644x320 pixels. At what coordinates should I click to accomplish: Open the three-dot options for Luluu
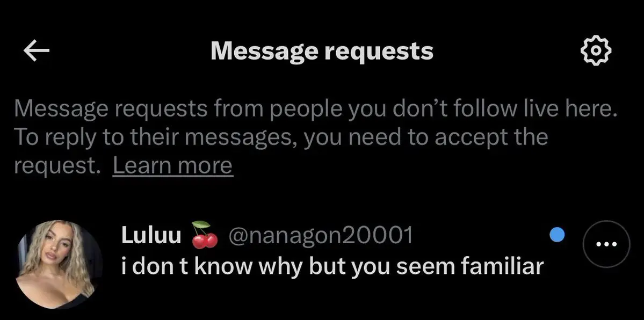coord(606,244)
